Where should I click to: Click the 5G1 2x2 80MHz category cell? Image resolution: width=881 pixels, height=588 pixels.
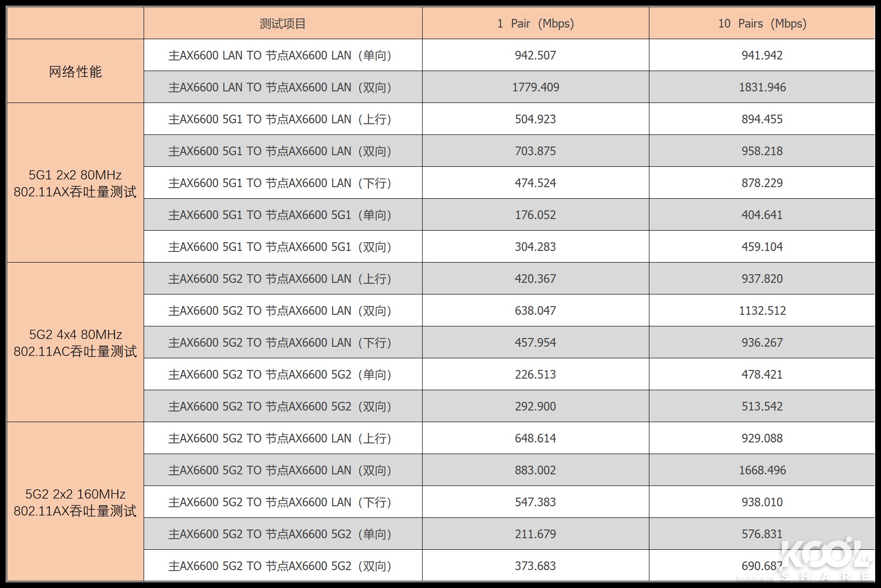pyautogui.click(x=75, y=183)
